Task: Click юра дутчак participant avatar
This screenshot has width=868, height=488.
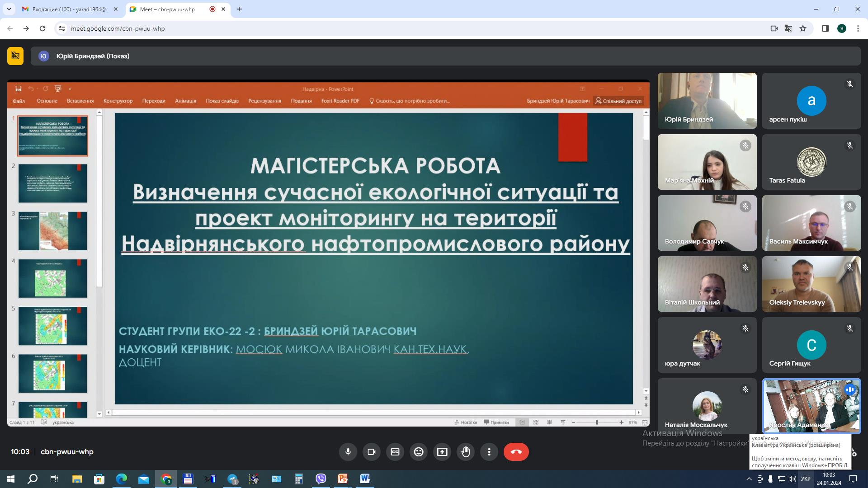Action: click(x=707, y=345)
